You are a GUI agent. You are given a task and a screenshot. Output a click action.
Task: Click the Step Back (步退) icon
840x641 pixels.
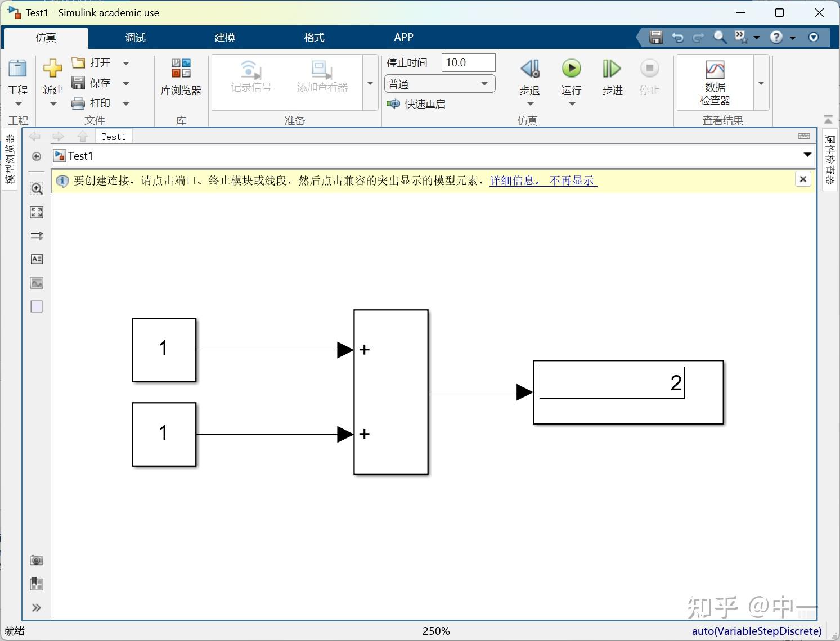pos(530,69)
